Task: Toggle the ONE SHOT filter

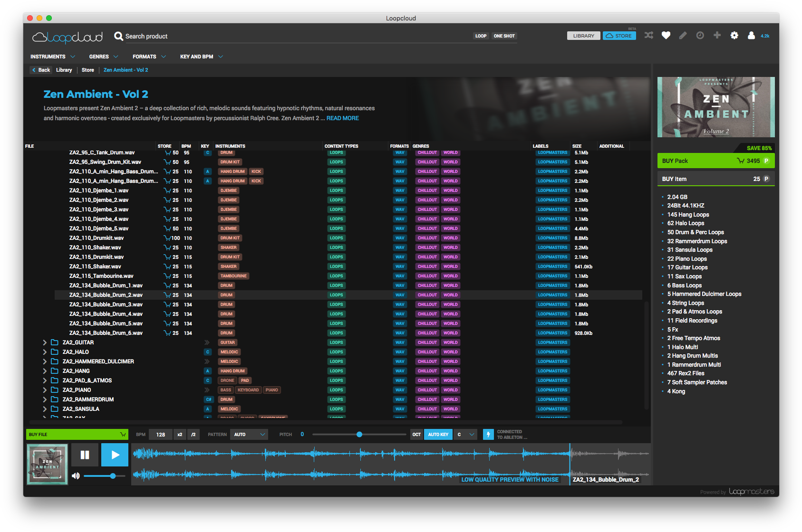Action: (504, 36)
